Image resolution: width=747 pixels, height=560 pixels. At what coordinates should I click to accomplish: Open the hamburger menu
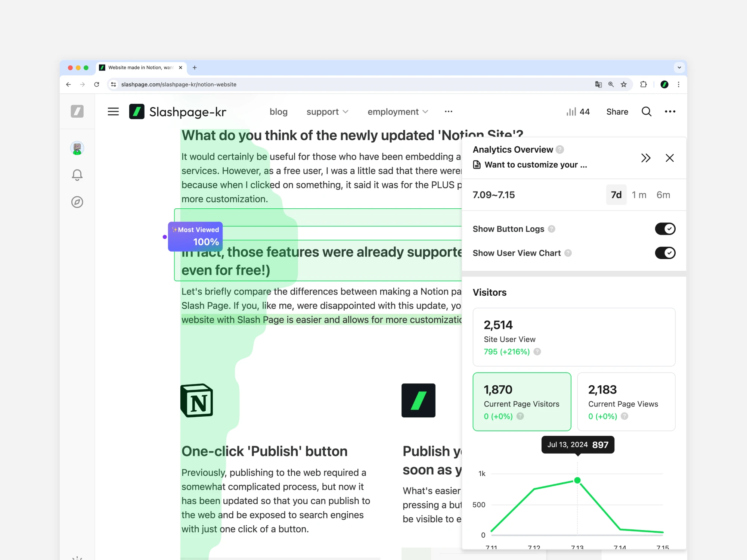(113, 112)
